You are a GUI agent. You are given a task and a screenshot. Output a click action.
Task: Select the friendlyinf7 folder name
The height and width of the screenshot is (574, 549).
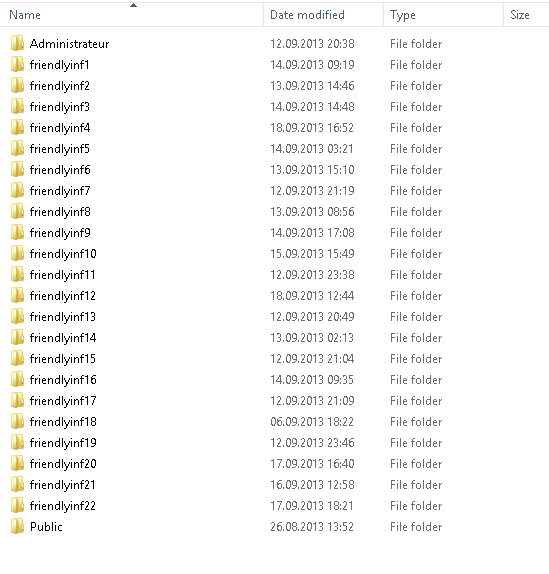60,191
